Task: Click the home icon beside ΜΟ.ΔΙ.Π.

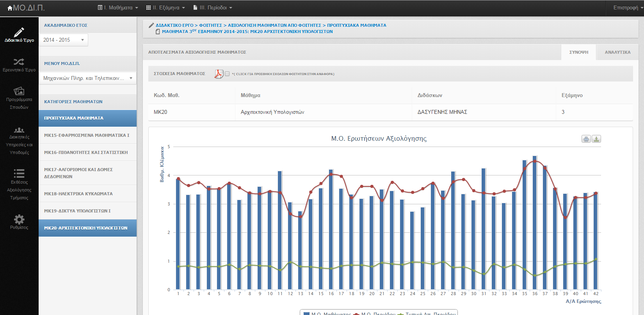Action: [10, 8]
